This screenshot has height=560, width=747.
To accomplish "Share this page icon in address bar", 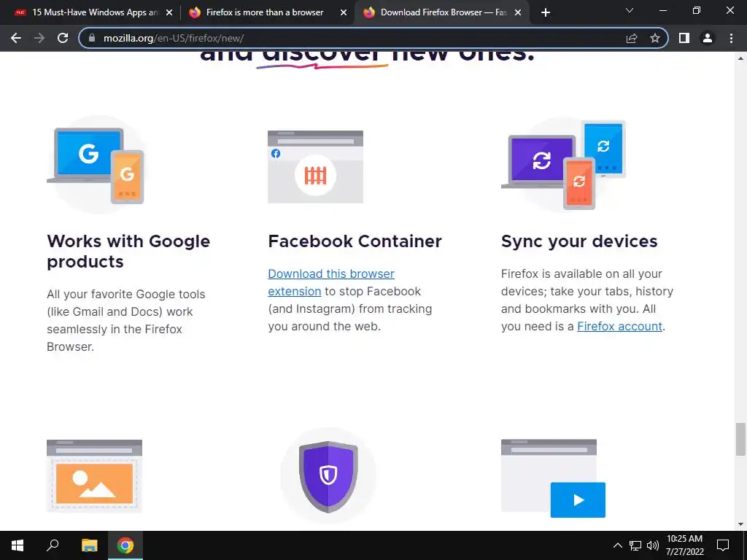I will (x=632, y=38).
